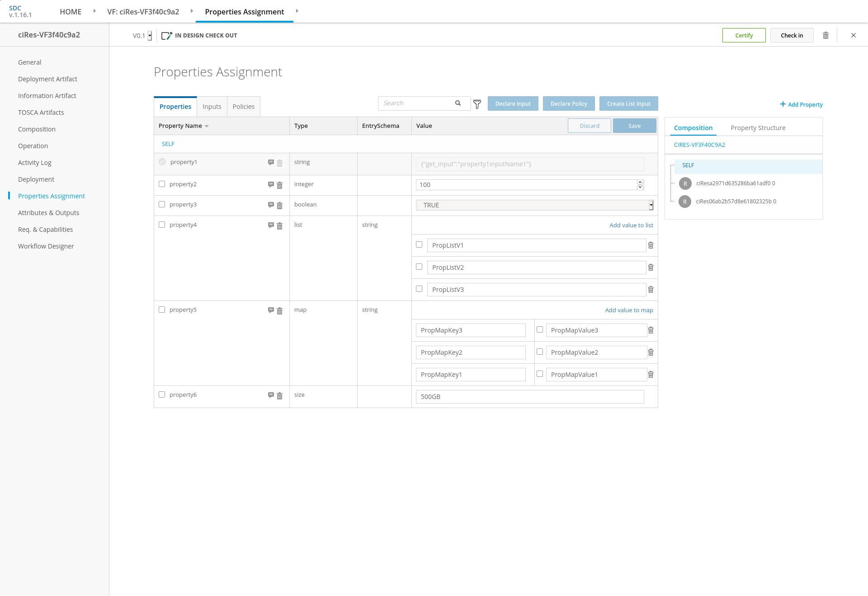Click the filter funnel icon
Image resolution: width=868 pixels, height=596 pixels.
click(x=477, y=104)
